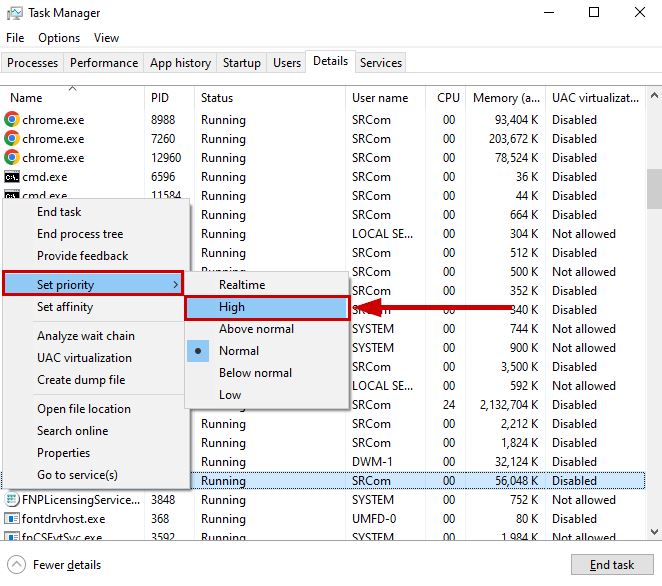Click the chrome.exe icon with PID 8988
Image resolution: width=662 pixels, height=586 pixels.
click(x=12, y=119)
